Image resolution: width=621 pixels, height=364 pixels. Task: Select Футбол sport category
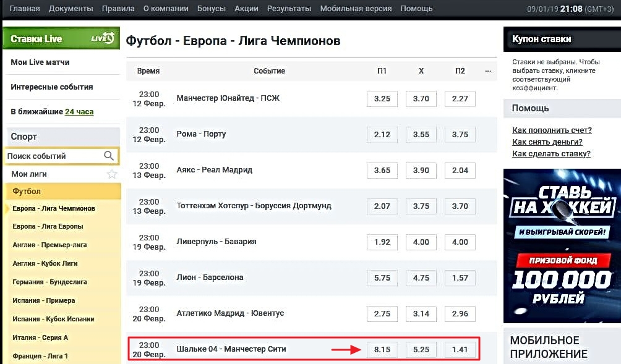click(x=62, y=191)
